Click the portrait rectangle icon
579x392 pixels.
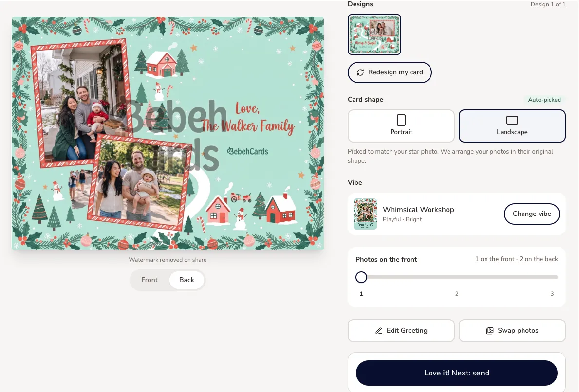(401, 120)
